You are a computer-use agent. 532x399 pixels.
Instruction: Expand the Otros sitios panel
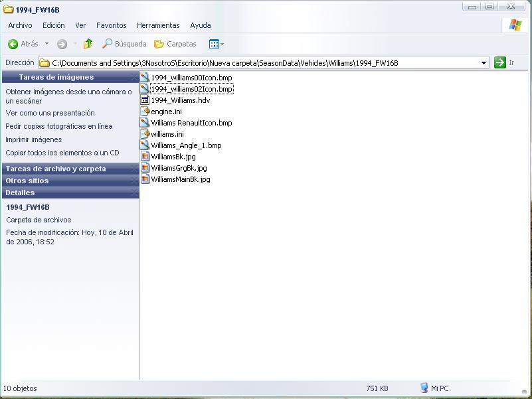tap(133, 181)
